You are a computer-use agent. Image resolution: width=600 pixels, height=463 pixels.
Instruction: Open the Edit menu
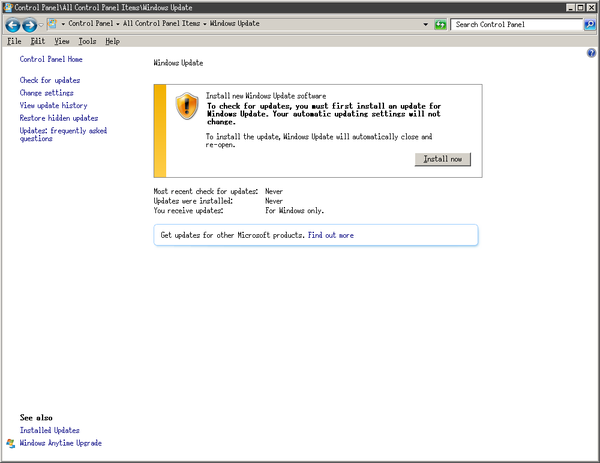[x=38, y=41]
